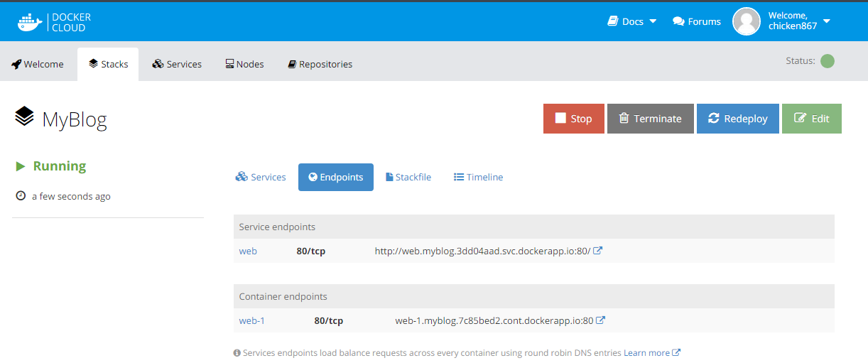Viewport: 868px width, 363px height.
Task: Click the clock icon beside last updated time
Action: point(21,196)
